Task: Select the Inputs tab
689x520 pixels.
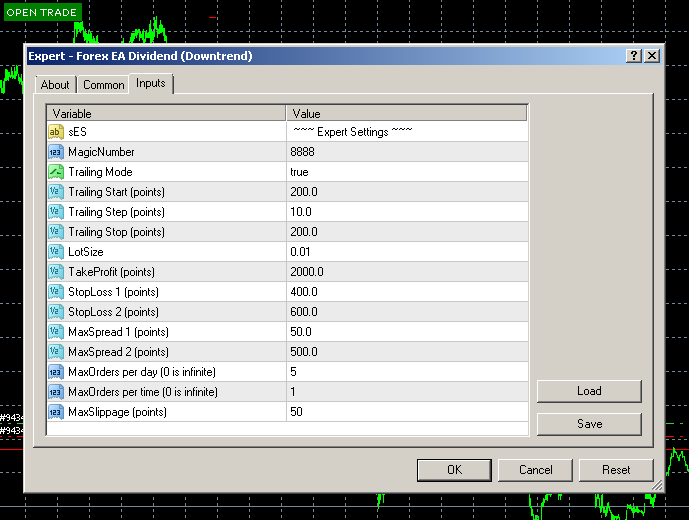Action: coord(151,84)
